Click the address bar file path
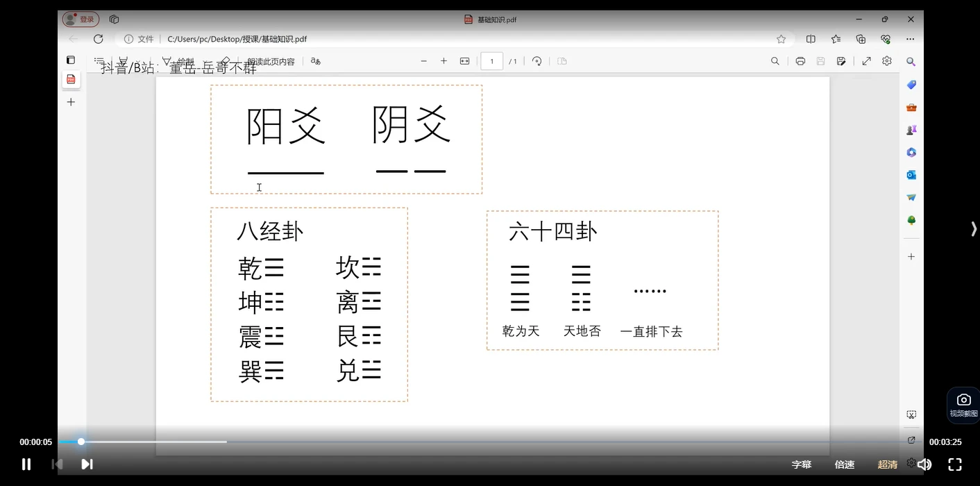Viewport: 980px width, 486px height. pos(237,40)
